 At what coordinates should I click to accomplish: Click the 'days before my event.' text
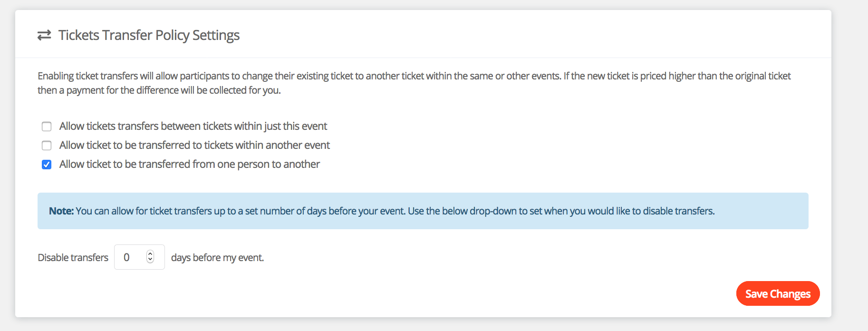(x=217, y=257)
